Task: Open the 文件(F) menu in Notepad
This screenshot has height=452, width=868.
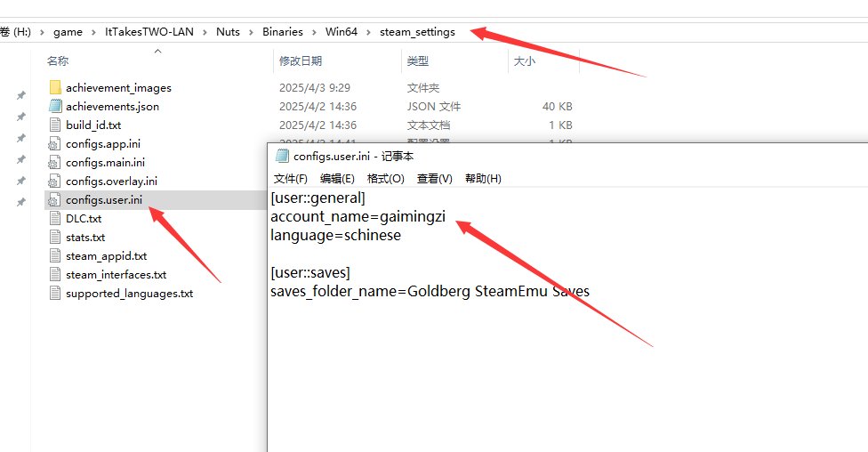Action: coord(291,179)
